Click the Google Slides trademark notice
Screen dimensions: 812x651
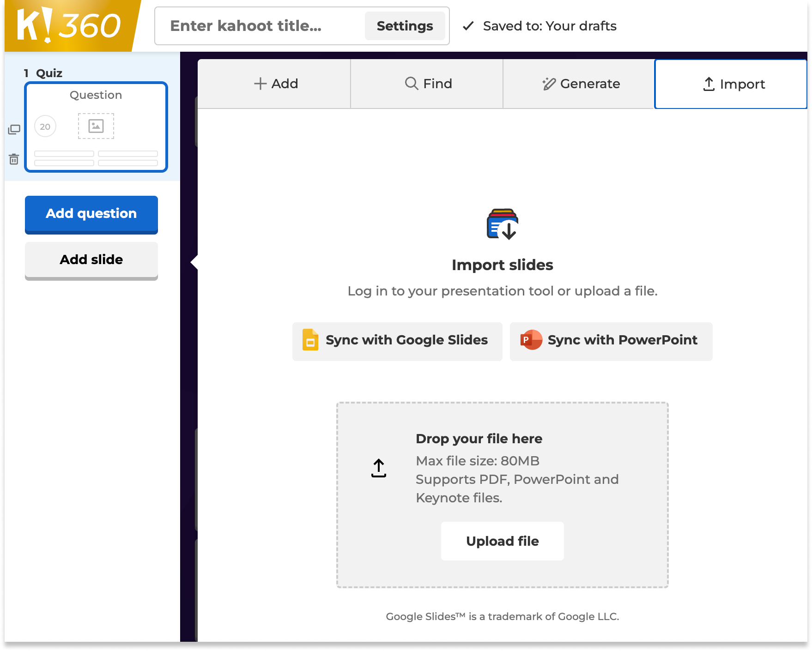tap(503, 616)
